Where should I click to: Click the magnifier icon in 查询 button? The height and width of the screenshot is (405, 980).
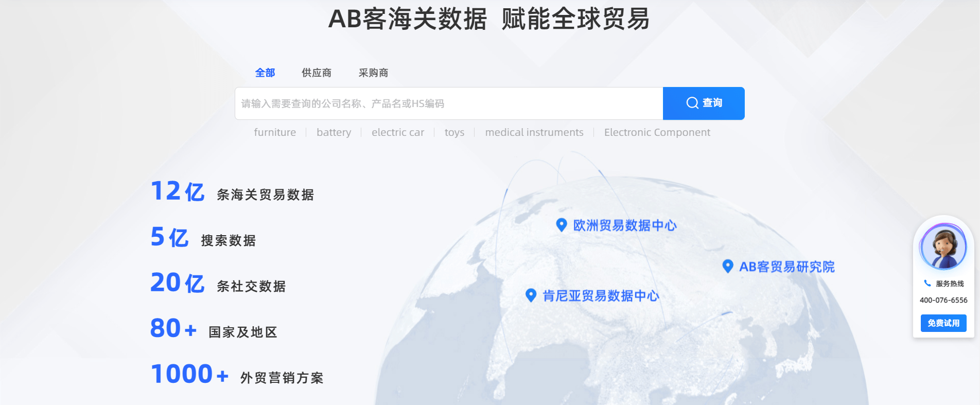(x=692, y=103)
